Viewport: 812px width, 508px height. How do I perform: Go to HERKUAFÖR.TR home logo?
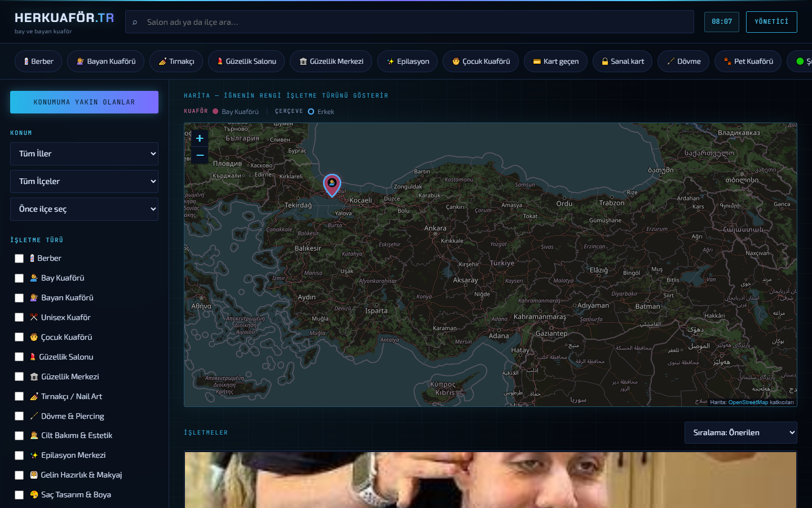pos(64,17)
